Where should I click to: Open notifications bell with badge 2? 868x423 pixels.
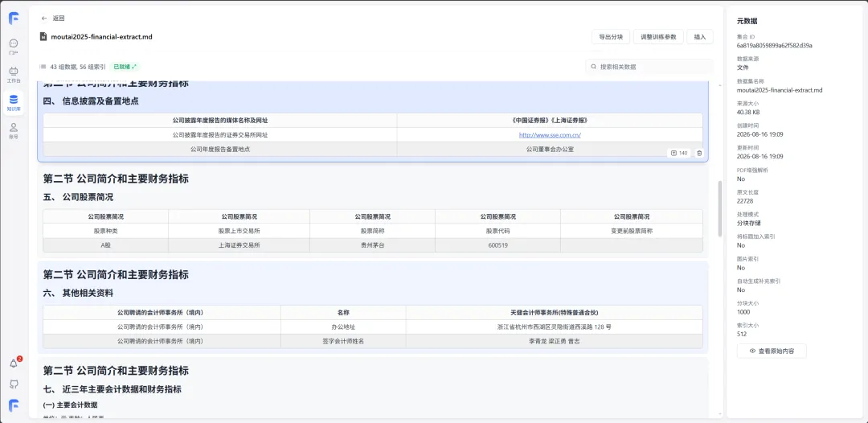(x=14, y=363)
